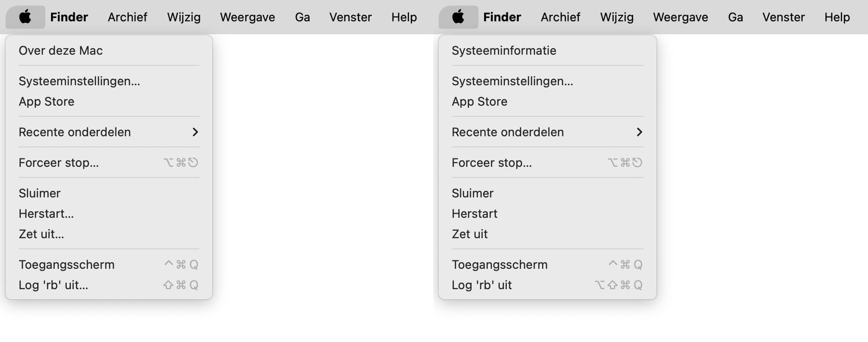The width and height of the screenshot is (868, 342).
Task: Open App Store in the Systeeminformatie menu
Action: [479, 101]
